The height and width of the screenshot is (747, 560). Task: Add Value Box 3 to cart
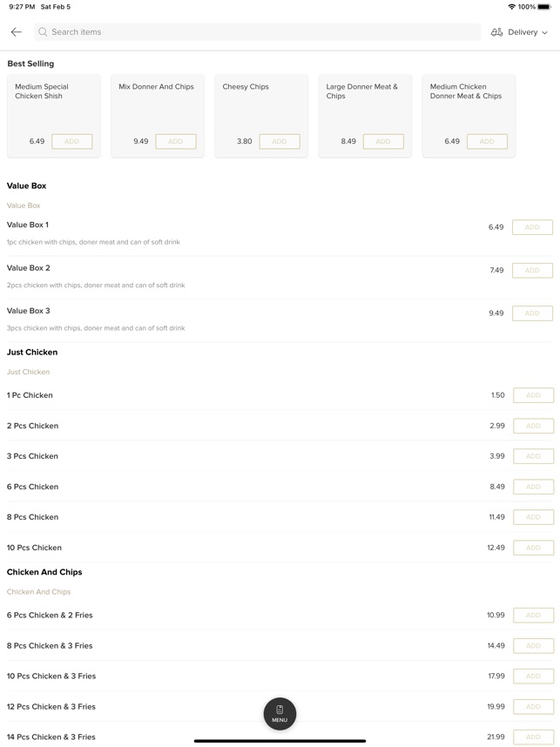532,313
